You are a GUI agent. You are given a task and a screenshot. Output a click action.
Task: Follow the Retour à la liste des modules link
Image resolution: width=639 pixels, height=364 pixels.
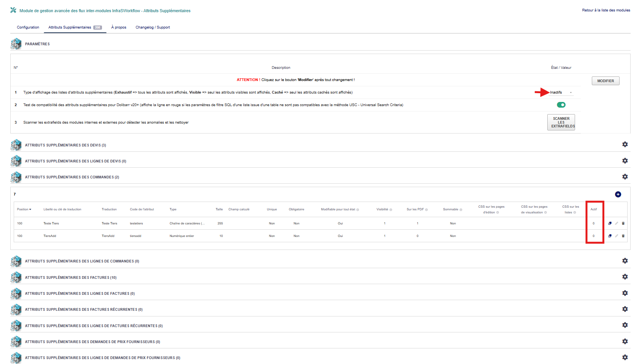[x=606, y=10]
